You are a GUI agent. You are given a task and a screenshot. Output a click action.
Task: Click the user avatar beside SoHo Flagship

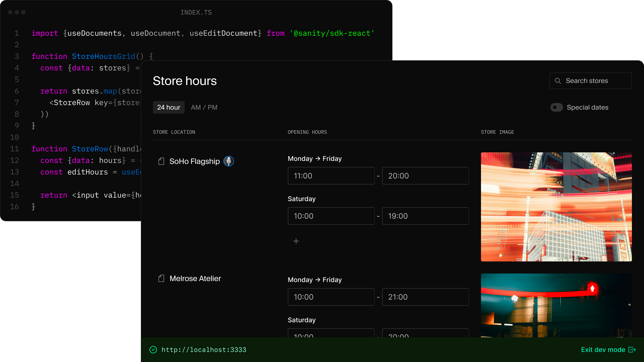click(228, 161)
